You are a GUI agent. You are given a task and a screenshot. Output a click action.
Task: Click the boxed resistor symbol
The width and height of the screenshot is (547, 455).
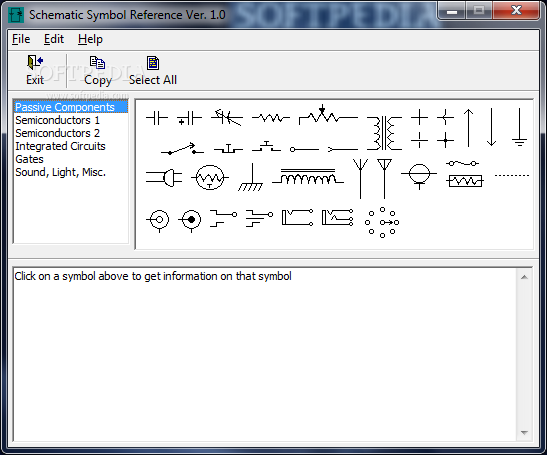465,181
